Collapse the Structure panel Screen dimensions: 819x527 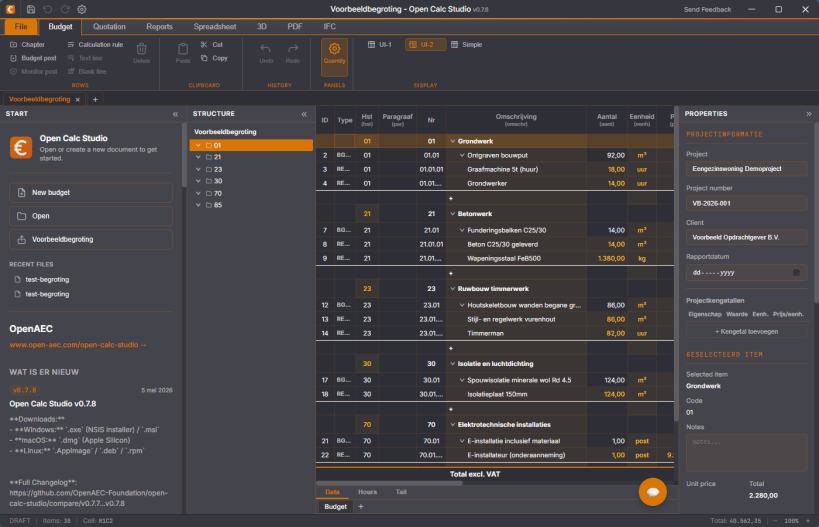(x=304, y=114)
